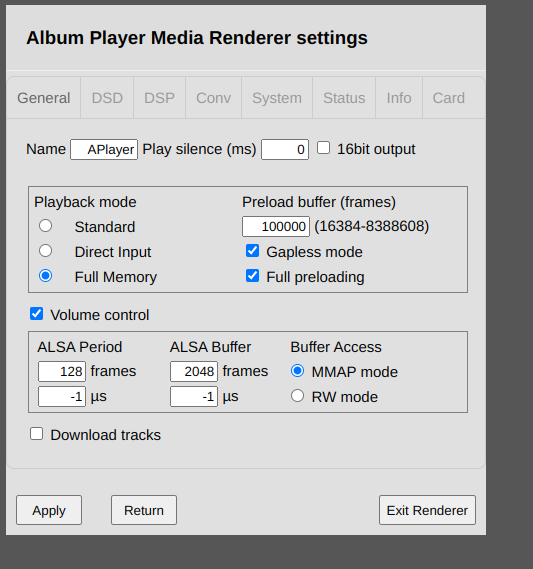Image resolution: width=533 pixels, height=569 pixels.
Task: Switch to the System tab
Action: (277, 98)
